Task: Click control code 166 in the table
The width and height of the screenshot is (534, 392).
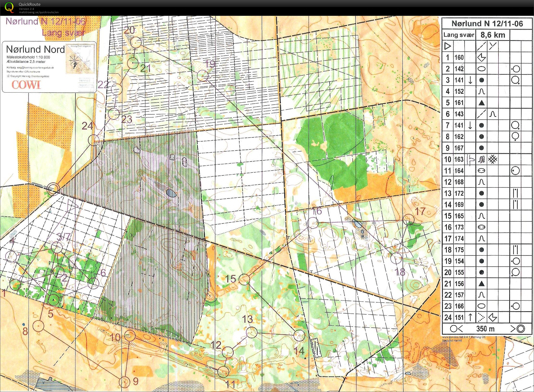Action: click(459, 306)
